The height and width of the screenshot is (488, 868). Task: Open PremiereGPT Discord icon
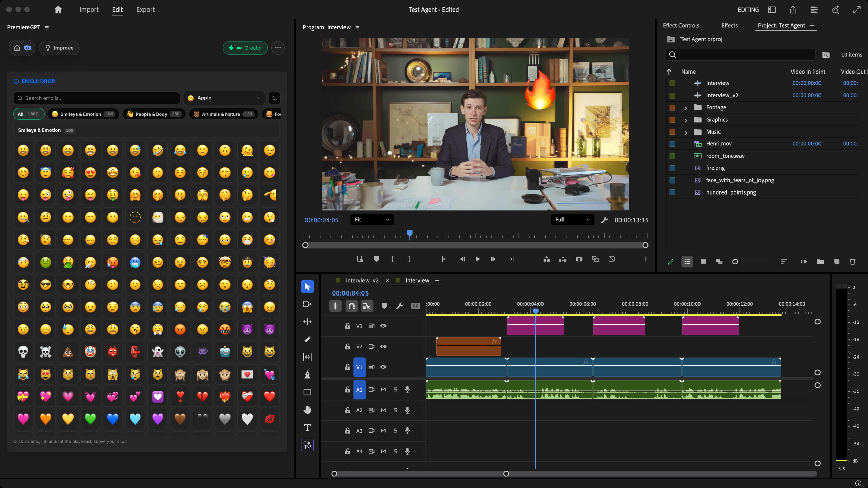coord(28,48)
